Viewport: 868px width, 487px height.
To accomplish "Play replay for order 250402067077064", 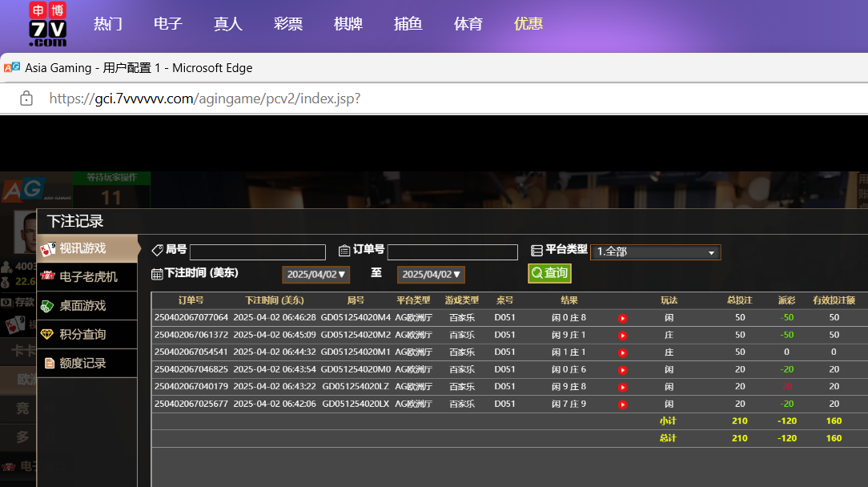I will tap(622, 318).
